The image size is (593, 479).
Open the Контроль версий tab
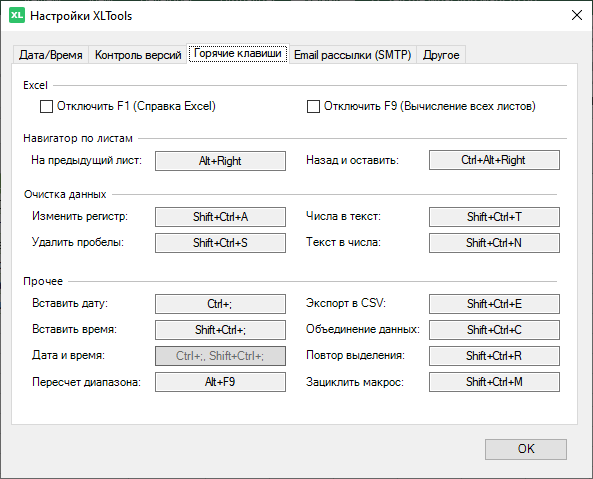(x=138, y=55)
